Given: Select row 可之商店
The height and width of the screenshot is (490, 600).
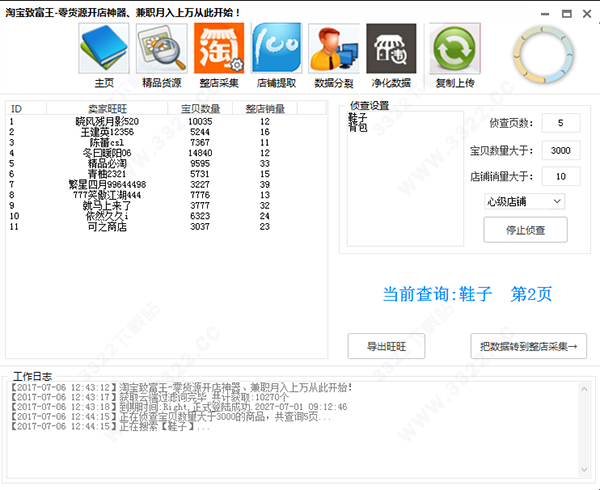Looking at the screenshot, I should pos(166,226).
